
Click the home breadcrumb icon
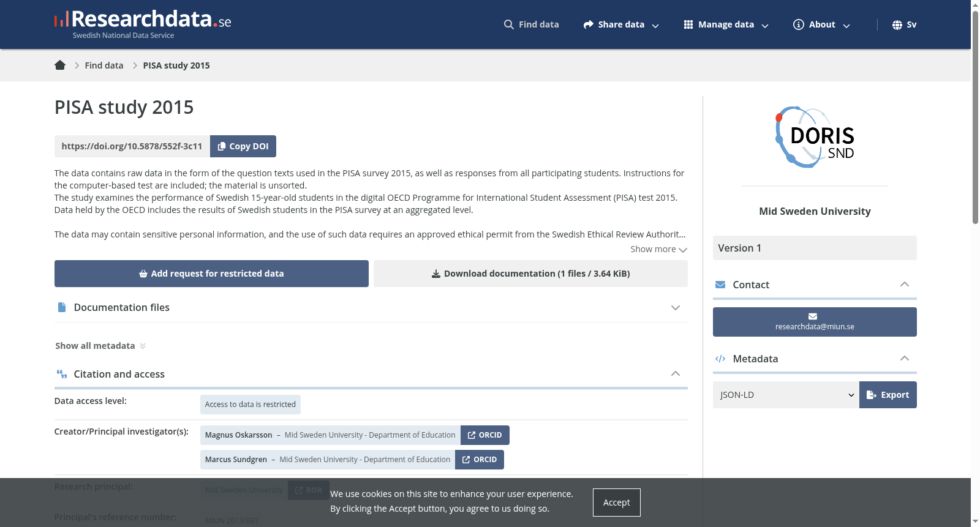pyautogui.click(x=60, y=65)
